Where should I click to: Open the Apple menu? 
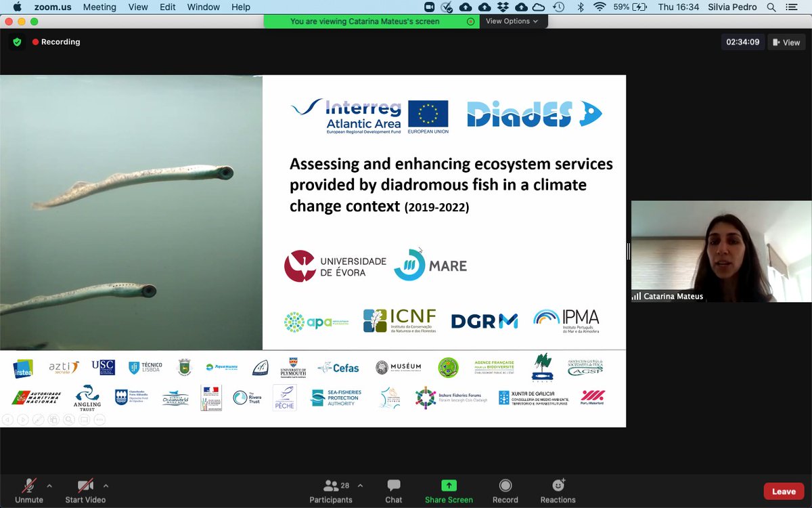pyautogui.click(x=18, y=7)
